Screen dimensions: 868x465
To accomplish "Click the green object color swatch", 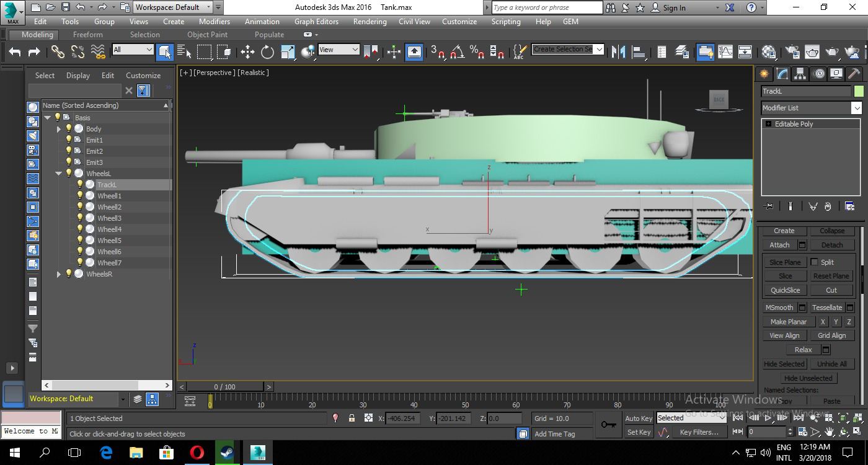I will 859,91.
